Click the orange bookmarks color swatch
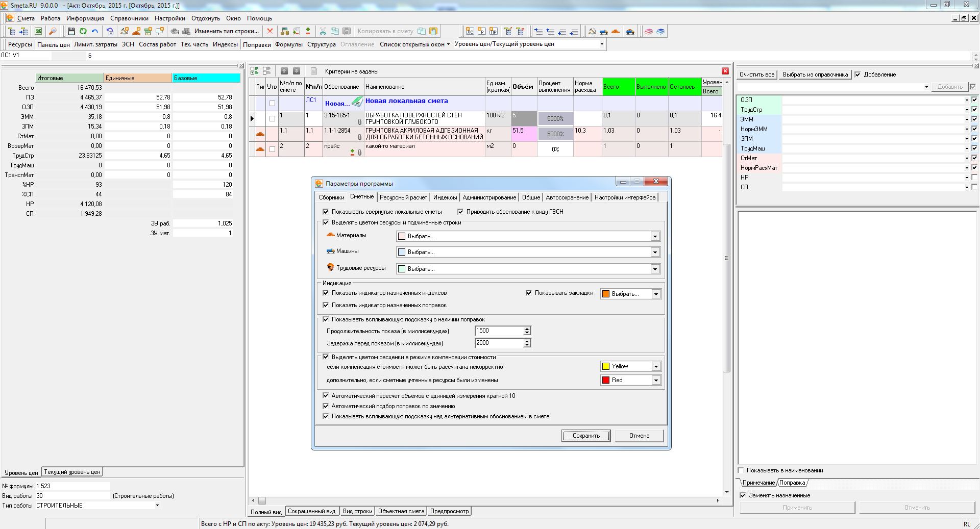The image size is (980, 529). (606, 294)
